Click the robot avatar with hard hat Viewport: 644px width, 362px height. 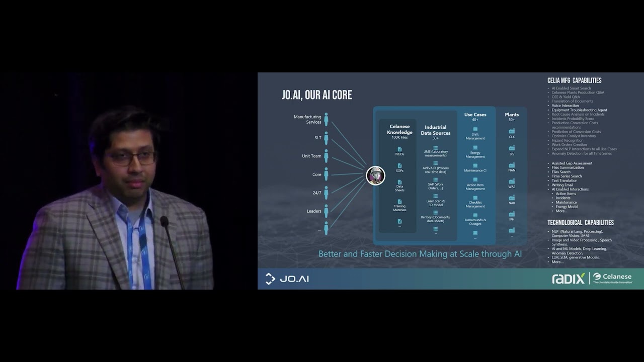point(375,175)
